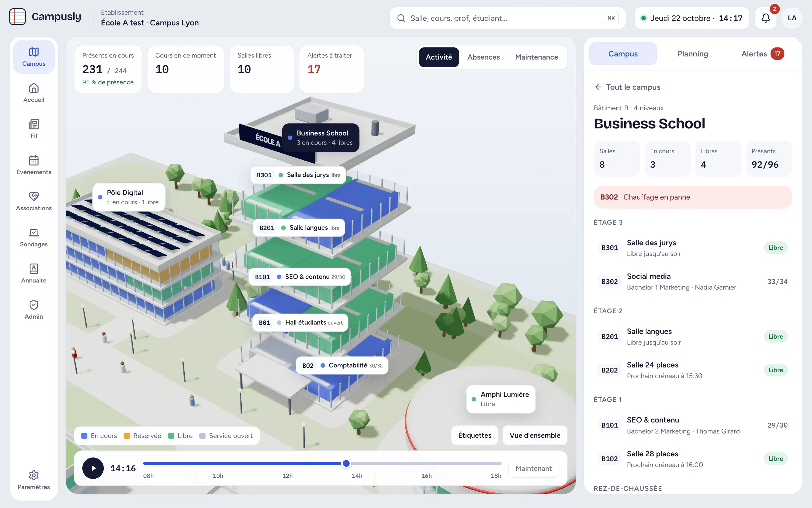Open the Fil news feed icon
The height and width of the screenshot is (508, 812).
34,124
